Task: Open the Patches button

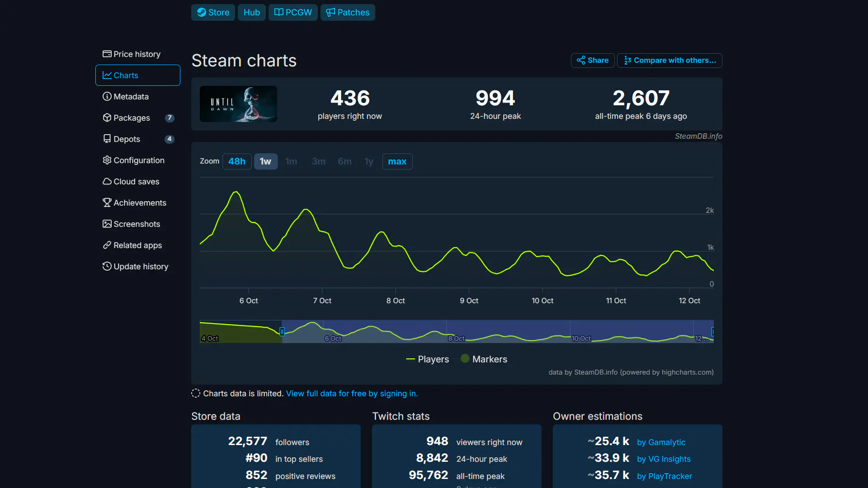Action: pos(348,12)
